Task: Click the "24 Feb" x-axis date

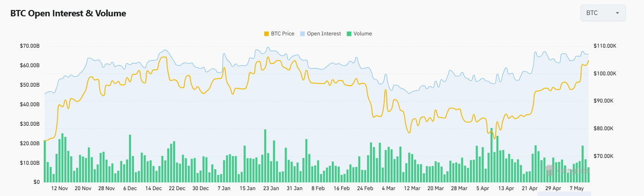Action: point(365,188)
